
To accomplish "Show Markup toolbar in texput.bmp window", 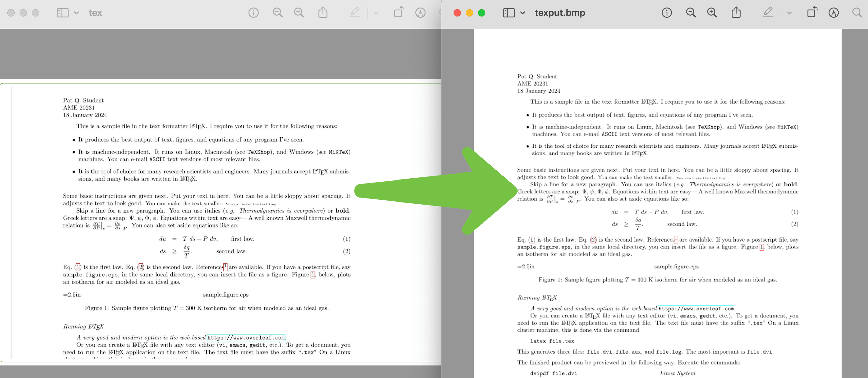I will [833, 13].
